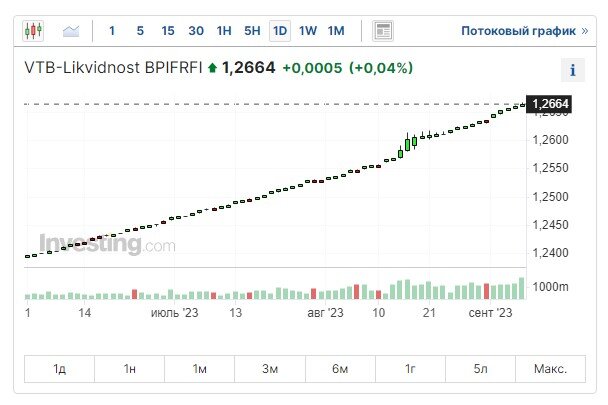Open the news overlay icon in toolbar
Screen dimensions: 608x405
tap(383, 31)
